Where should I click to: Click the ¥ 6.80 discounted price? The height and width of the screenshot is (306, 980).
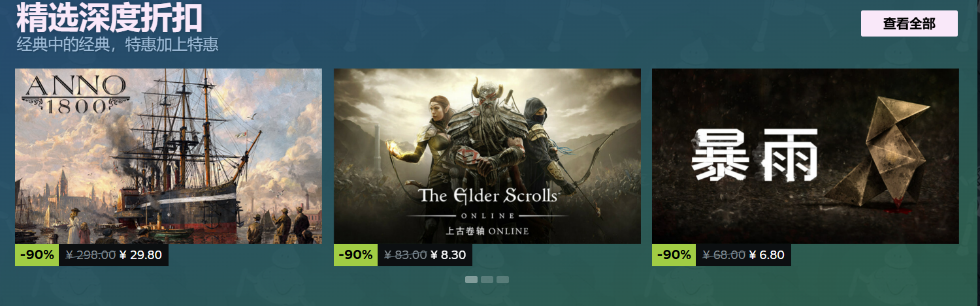click(767, 255)
